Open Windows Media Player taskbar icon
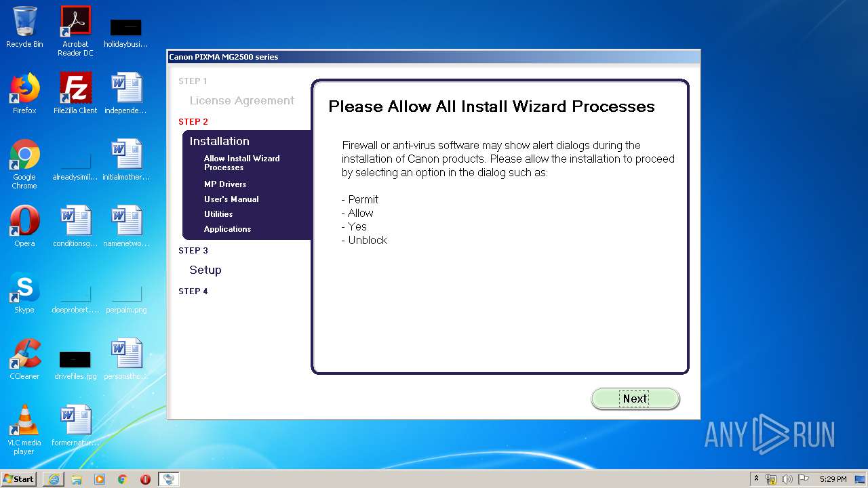The height and width of the screenshot is (488, 868). [100, 479]
